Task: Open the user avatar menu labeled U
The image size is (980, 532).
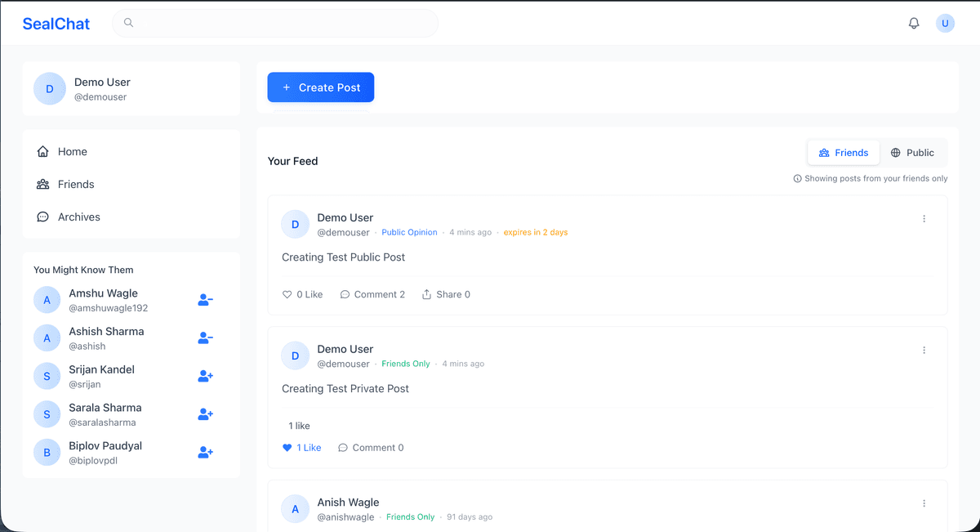Action: tap(945, 23)
